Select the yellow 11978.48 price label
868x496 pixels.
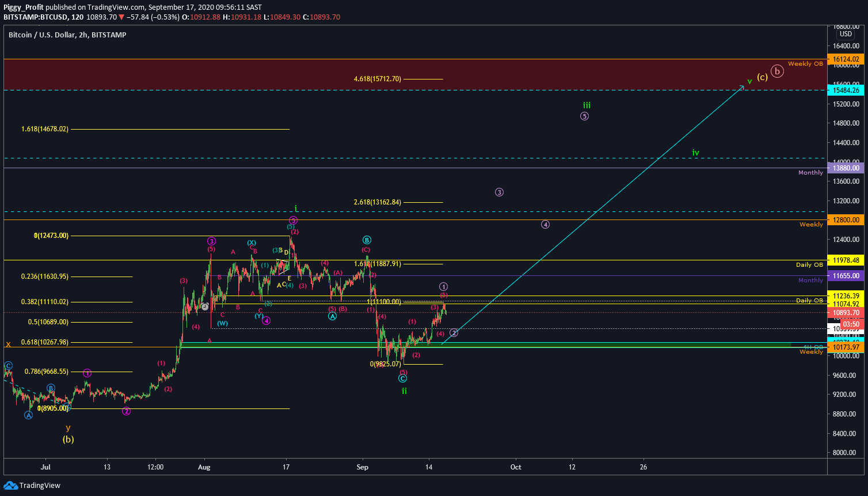[846, 260]
